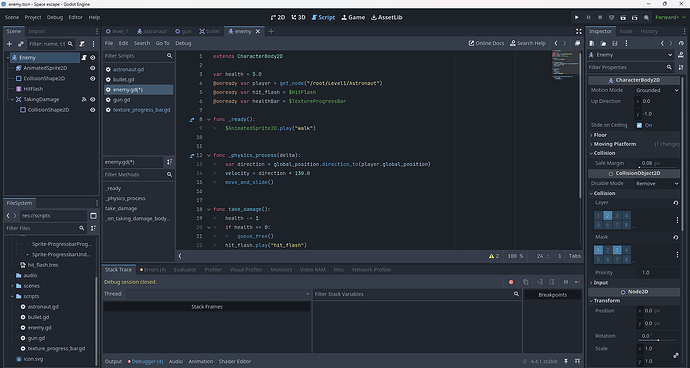Load an existing resource in the Inspector

click(603, 43)
